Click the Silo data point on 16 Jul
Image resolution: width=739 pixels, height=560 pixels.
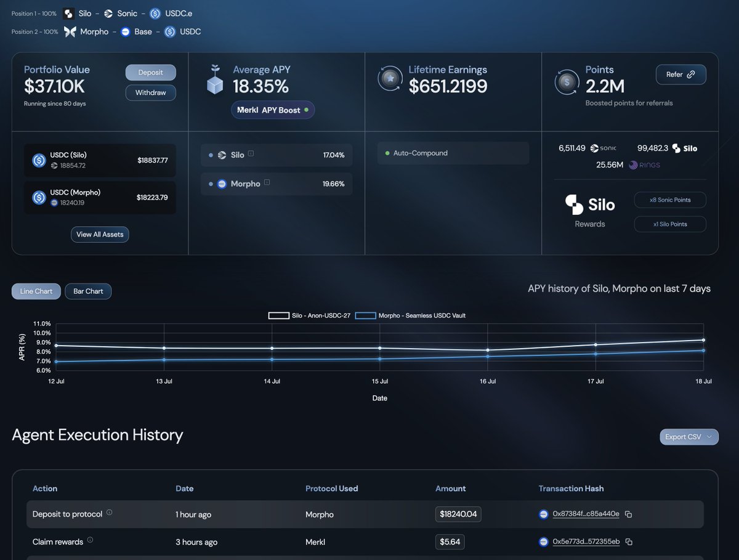[488, 351]
